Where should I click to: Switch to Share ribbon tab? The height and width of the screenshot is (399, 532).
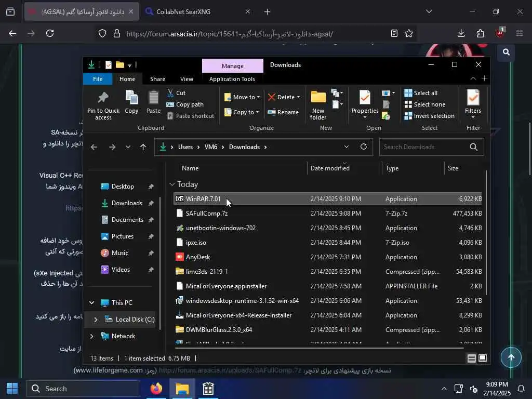(x=157, y=79)
